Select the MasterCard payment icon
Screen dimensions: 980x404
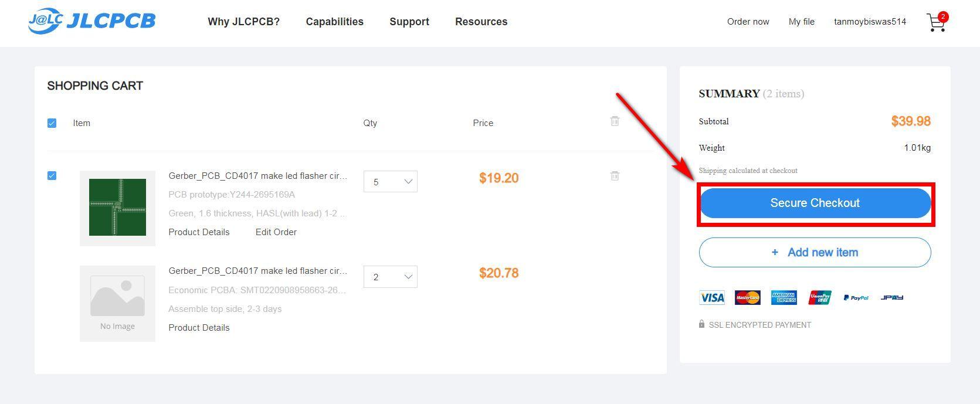pyautogui.click(x=748, y=297)
